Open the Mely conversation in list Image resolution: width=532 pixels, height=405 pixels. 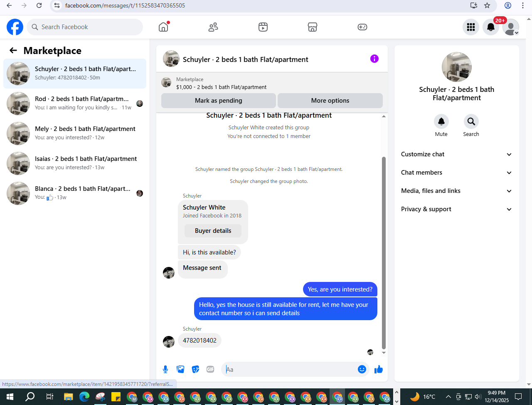tap(75, 133)
